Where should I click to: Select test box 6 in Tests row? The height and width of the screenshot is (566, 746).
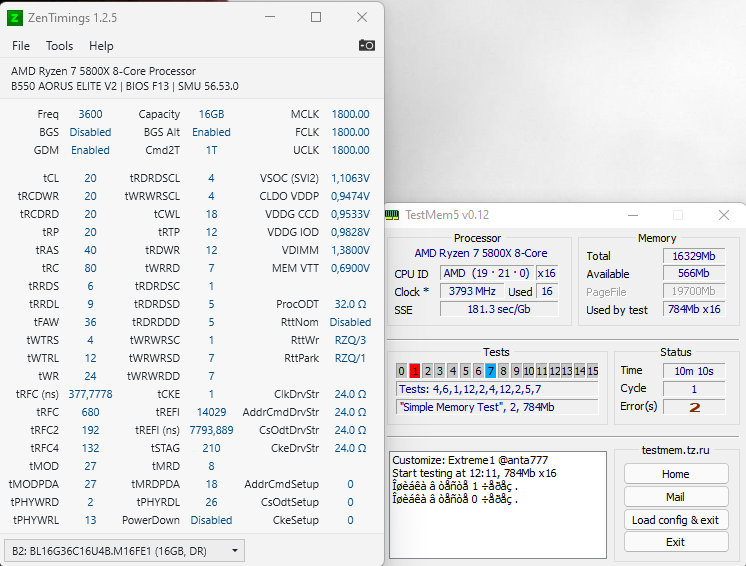coord(478,371)
